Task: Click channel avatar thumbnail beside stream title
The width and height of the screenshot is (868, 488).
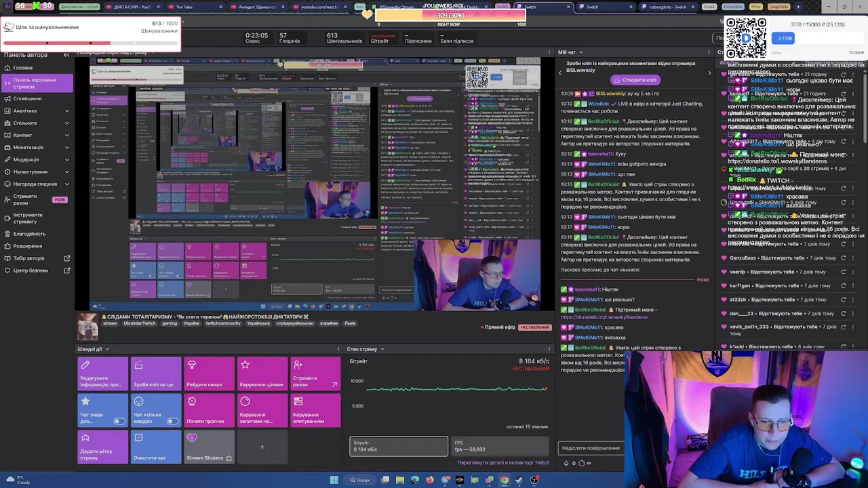Action: 87,327
